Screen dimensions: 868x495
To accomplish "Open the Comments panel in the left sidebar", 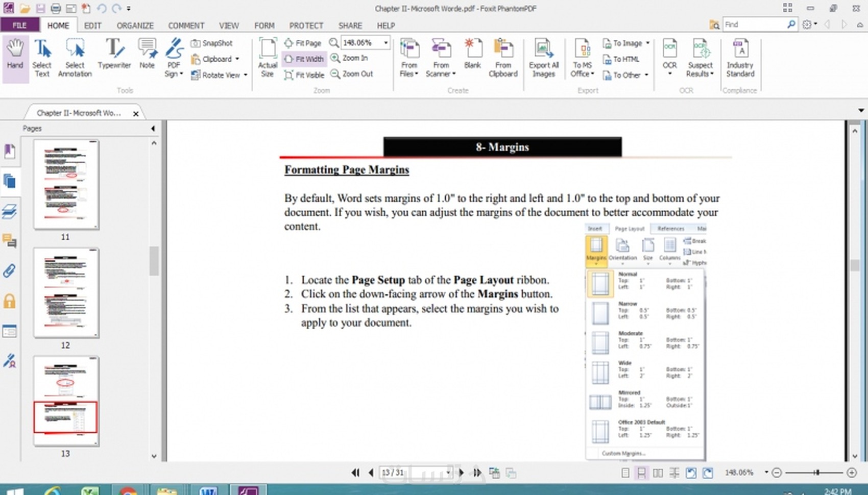I will pyautogui.click(x=9, y=240).
